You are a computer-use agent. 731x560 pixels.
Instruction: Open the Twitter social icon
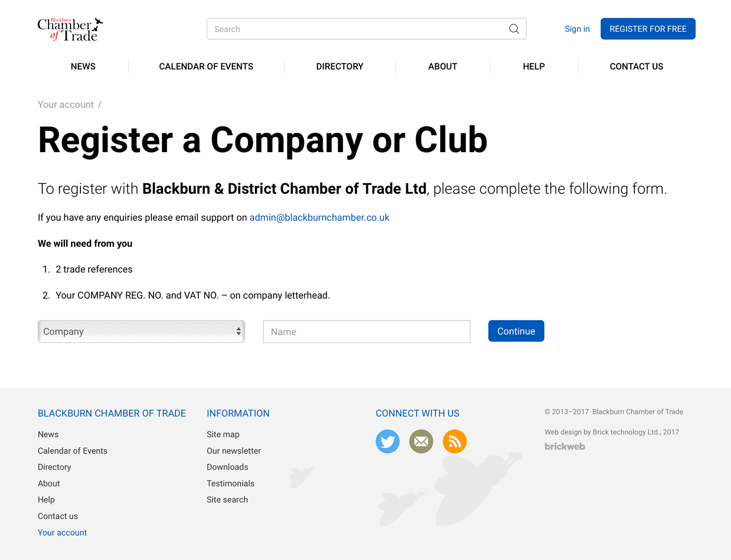coord(387,441)
